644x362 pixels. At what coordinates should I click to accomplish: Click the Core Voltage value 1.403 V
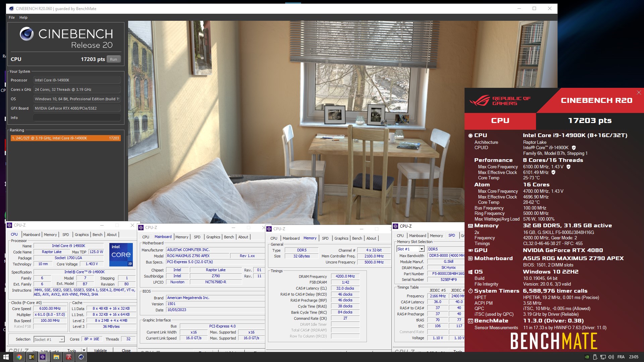[92, 264]
